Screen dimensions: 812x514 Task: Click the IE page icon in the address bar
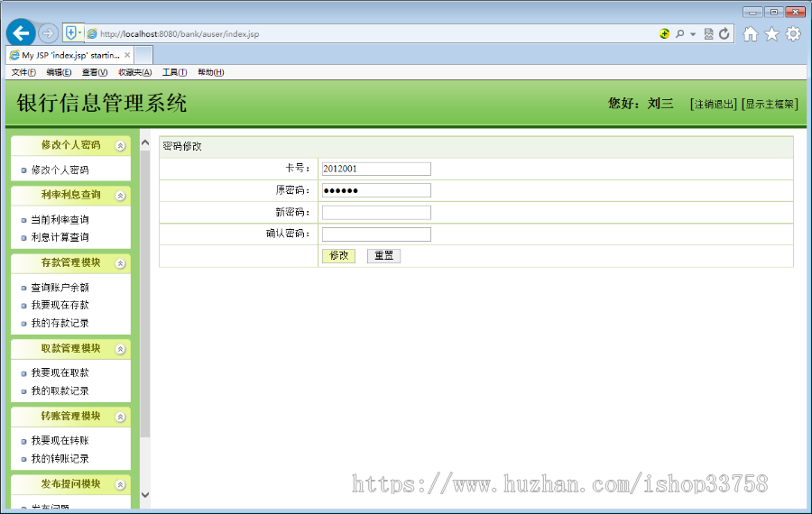(92, 33)
